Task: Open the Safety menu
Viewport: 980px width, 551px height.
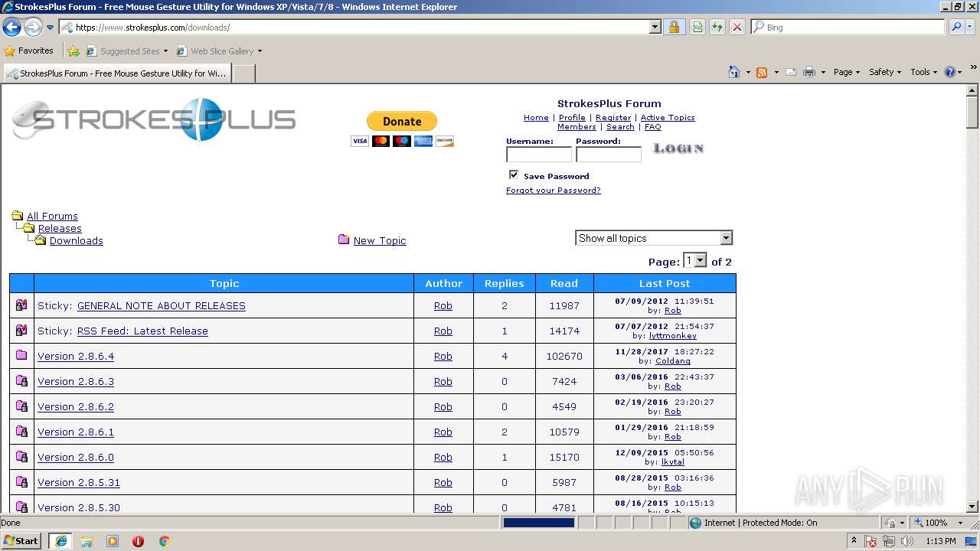Action: coord(885,72)
